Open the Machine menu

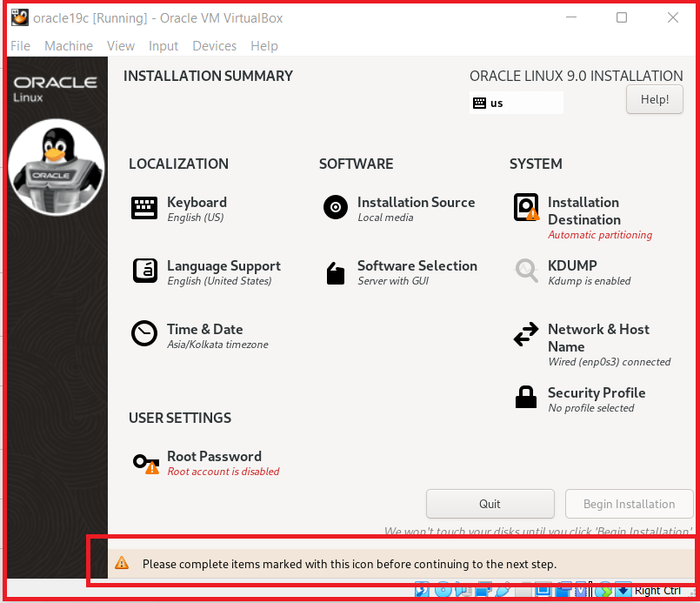pyautogui.click(x=69, y=46)
